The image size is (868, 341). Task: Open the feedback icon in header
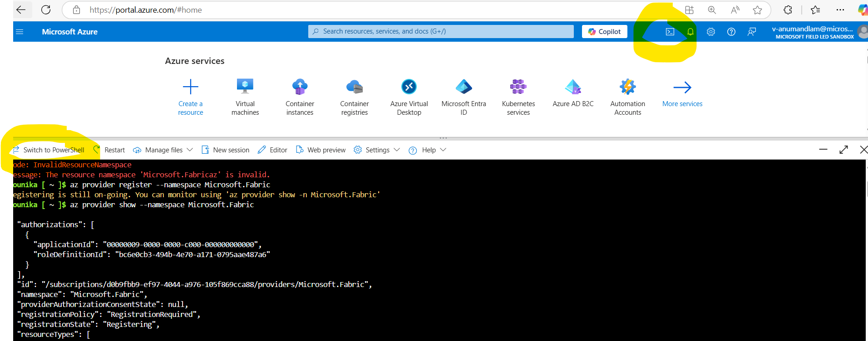click(752, 32)
